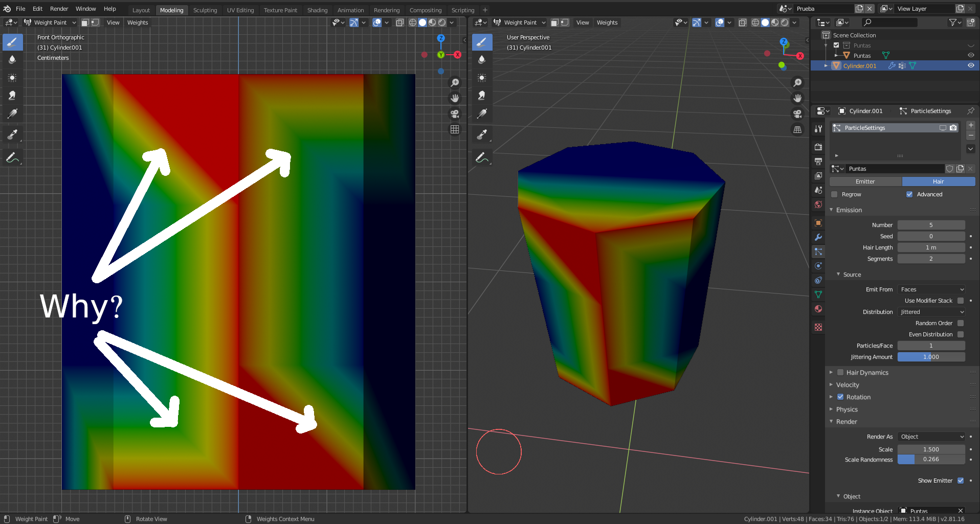Adjust the Scale Randomness slider
Screen dimensions: 980x524
931,459
